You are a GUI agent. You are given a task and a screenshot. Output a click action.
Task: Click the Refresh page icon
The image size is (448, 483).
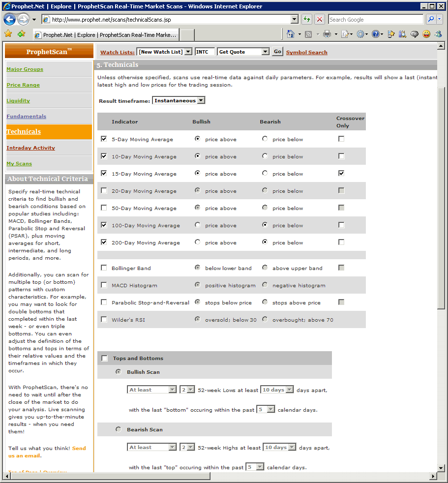(307, 20)
